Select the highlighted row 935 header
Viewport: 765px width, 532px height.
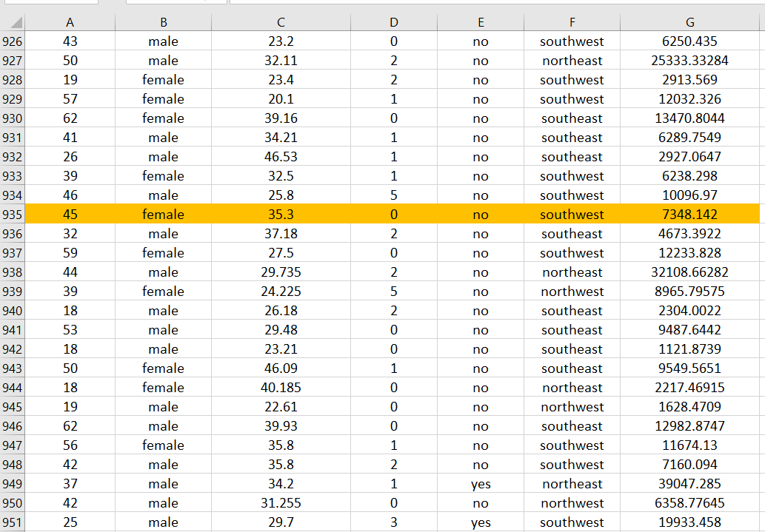13,214
